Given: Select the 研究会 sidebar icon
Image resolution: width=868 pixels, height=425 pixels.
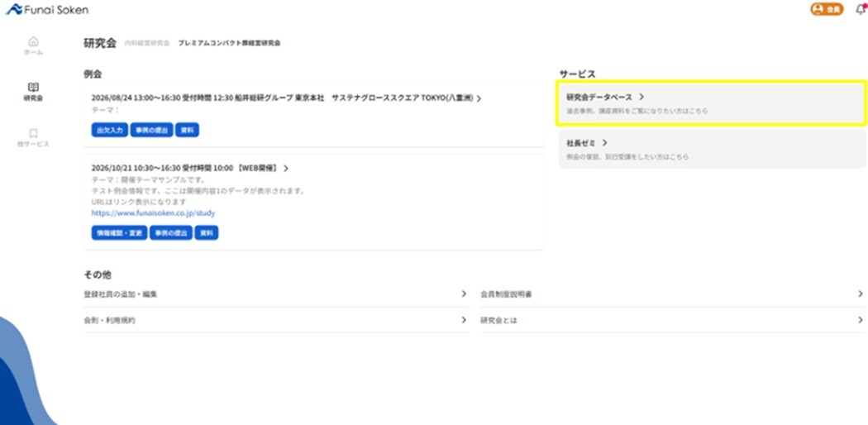Looking at the screenshot, I should coord(33,92).
